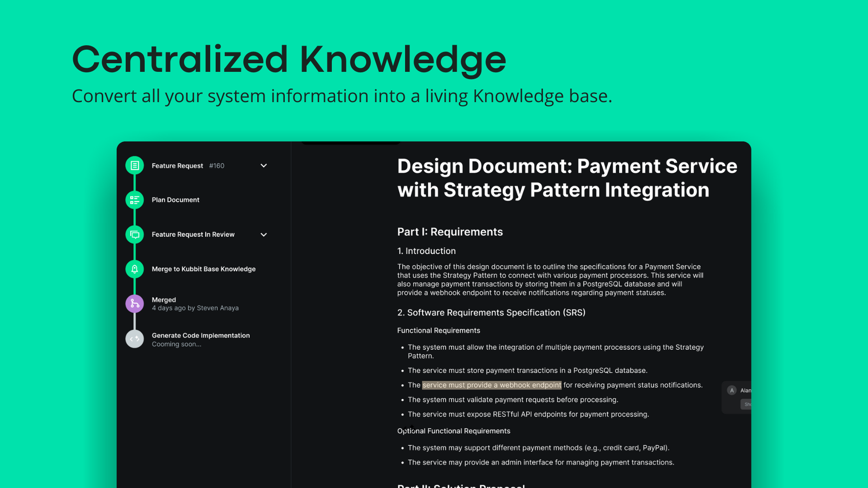Click the purple Merged branch icon

pos(135,304)
